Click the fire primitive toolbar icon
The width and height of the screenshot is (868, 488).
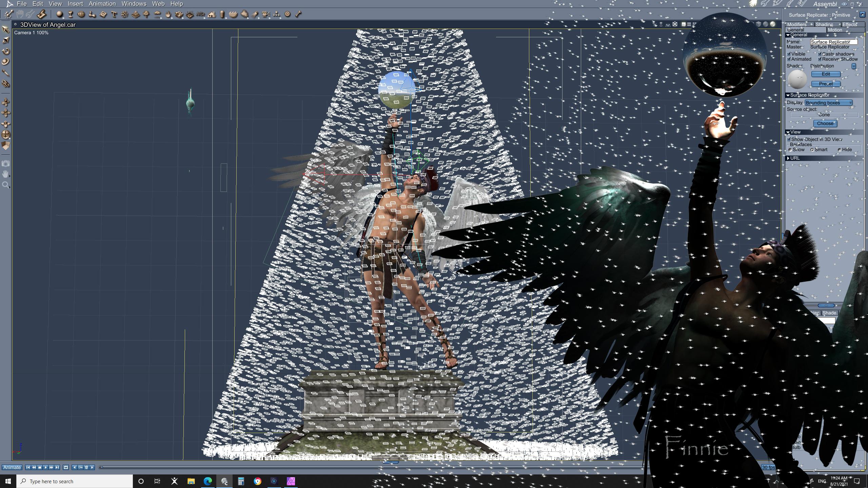click(168, 14)
